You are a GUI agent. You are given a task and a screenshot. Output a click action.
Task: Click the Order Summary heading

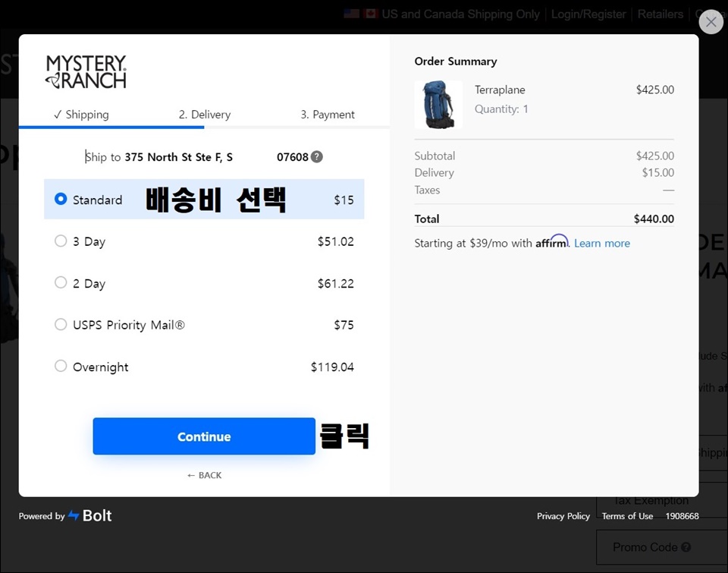[x=456, y=61]
